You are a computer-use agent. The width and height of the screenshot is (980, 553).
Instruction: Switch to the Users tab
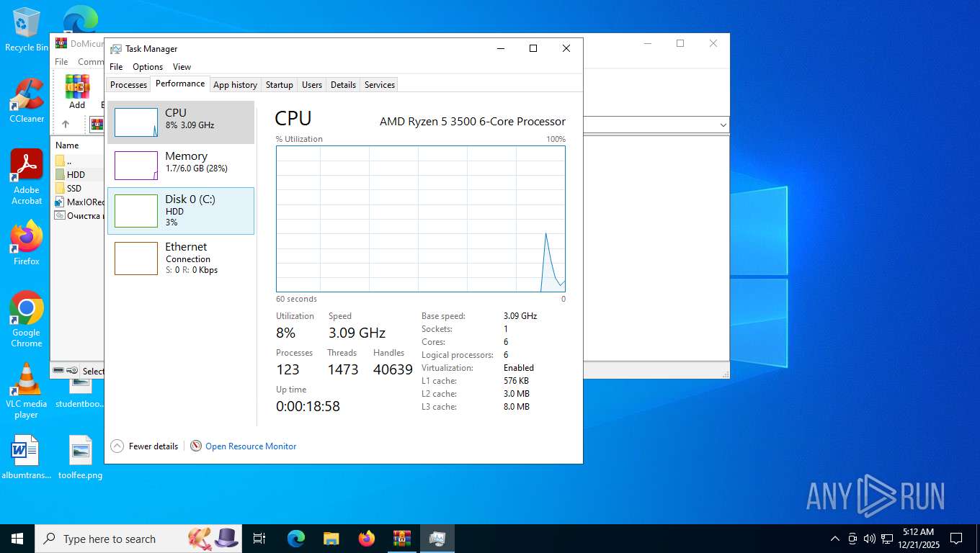pos(312,84)
